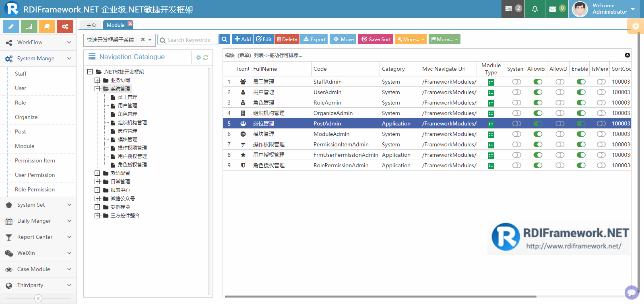The image size is (644, 304).
Task: Toggle AllowDelete switch for PostAdmin row
Action: (560, 123)
